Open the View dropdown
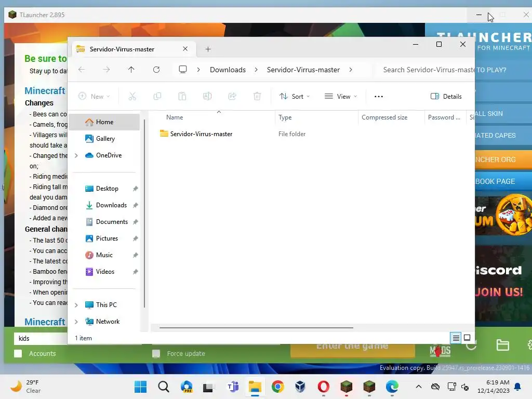This screenshot has height=399, width=532. click(x=340, y=96)
